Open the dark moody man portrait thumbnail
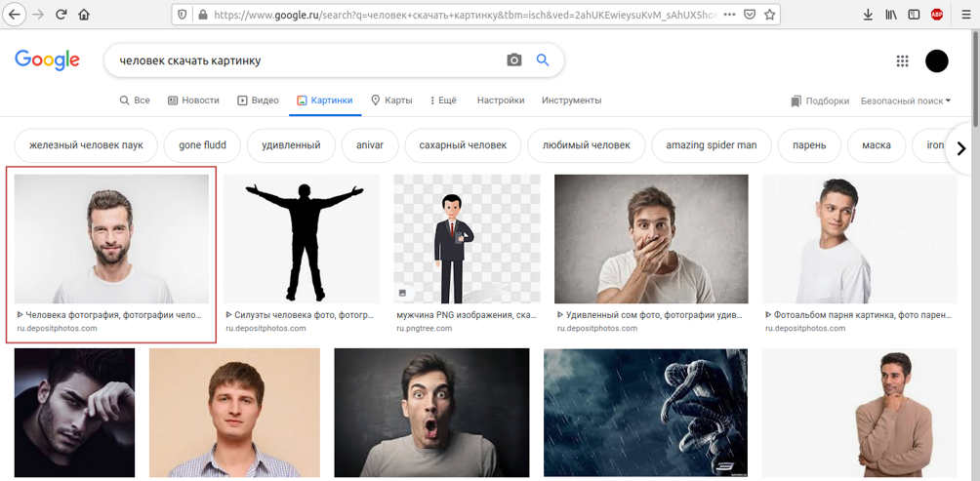The height and width of the screenshot is (481, 980). pyautogui.click(x=74, y=413)
